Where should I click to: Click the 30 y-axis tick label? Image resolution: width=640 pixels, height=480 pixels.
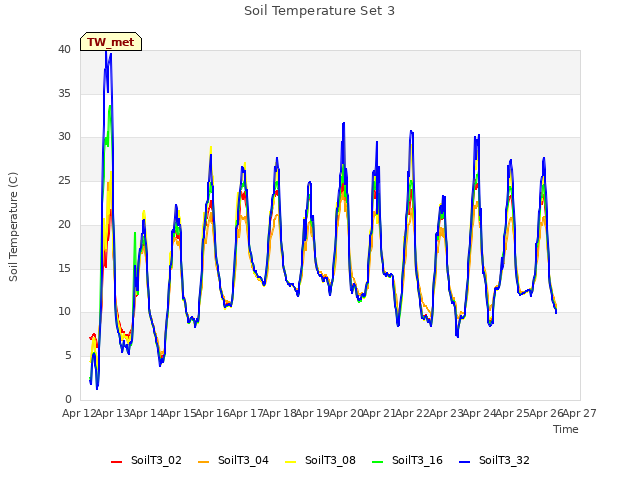[64, 137]
